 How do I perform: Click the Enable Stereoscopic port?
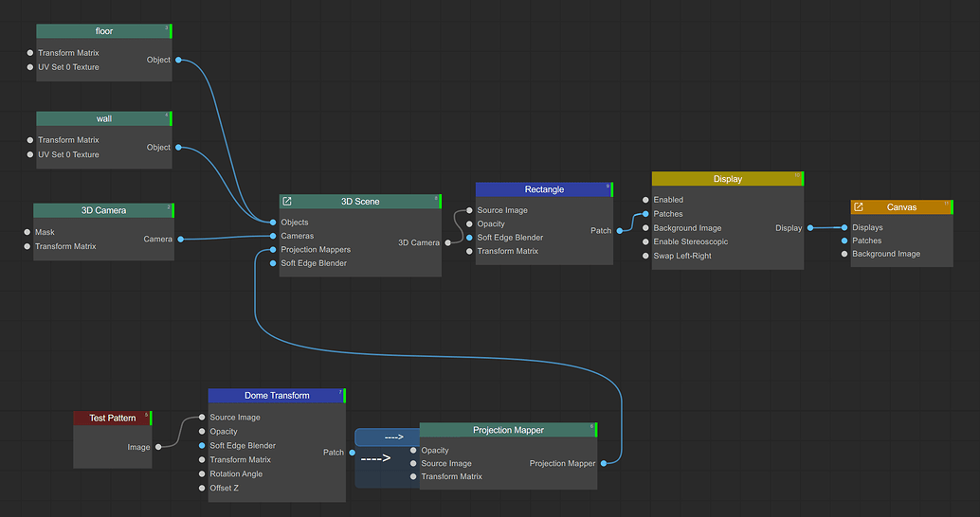pos(645,241)
